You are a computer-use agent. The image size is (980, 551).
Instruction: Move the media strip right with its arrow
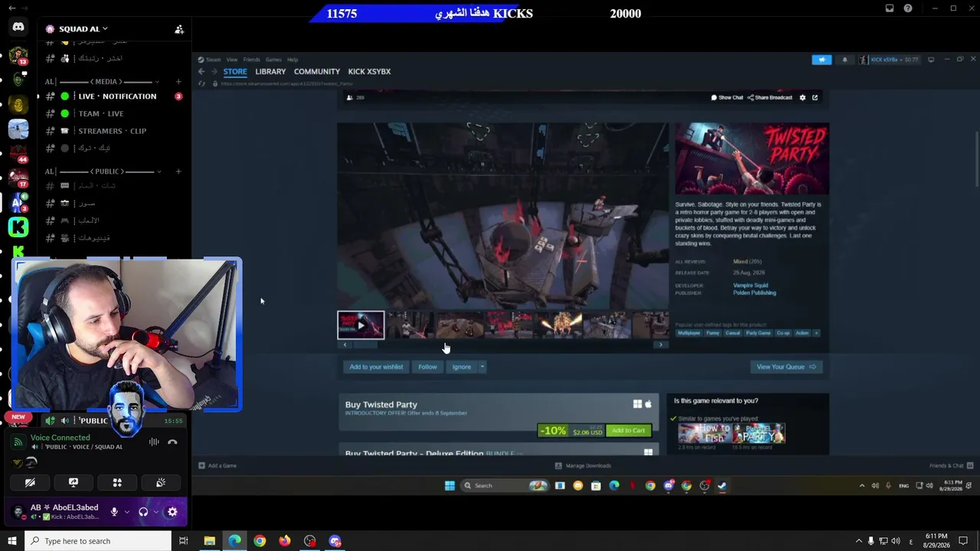click(x=661, y=345)
